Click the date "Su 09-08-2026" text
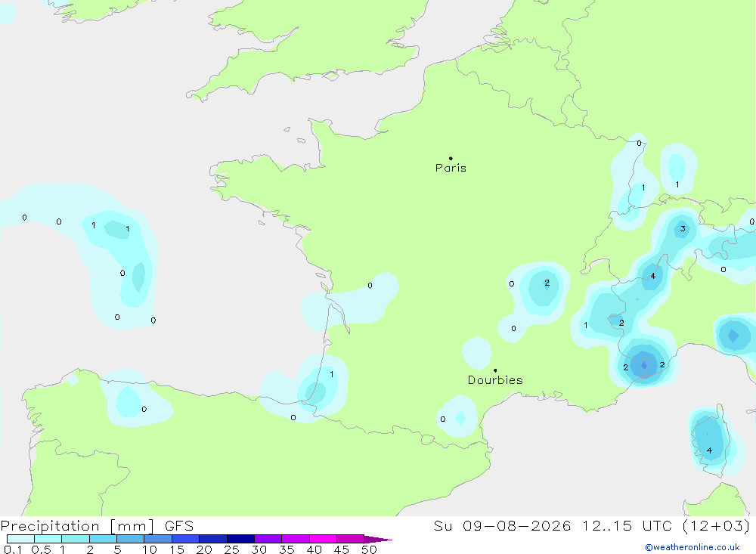Screen dimensions: 756x554 (x=502, y=525)
